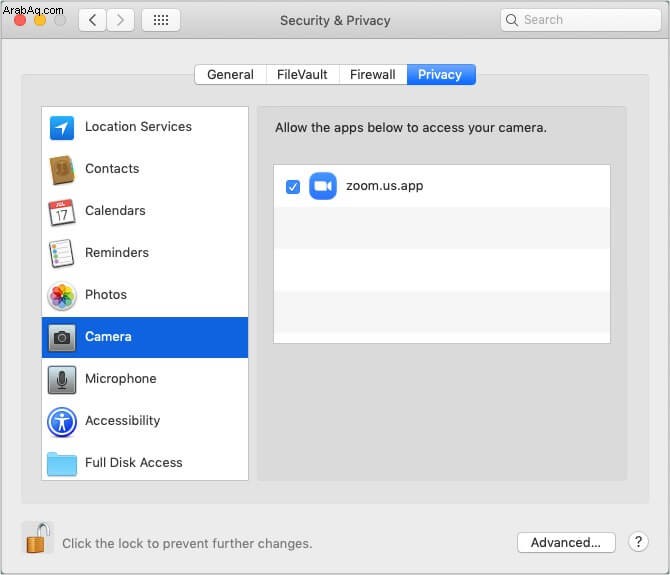This screenshot has height=575, width=670.
Task: Select the Privacy tab
Action: [x=441, y=75]
